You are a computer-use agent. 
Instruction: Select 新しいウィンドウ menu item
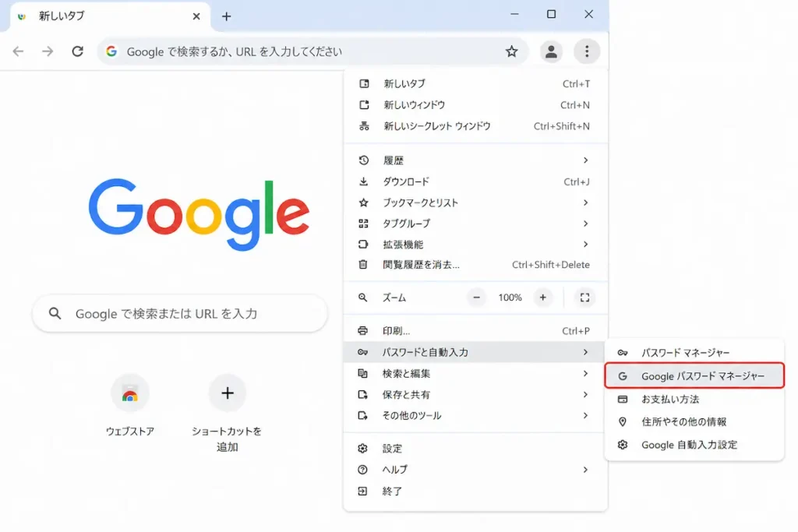475,105
